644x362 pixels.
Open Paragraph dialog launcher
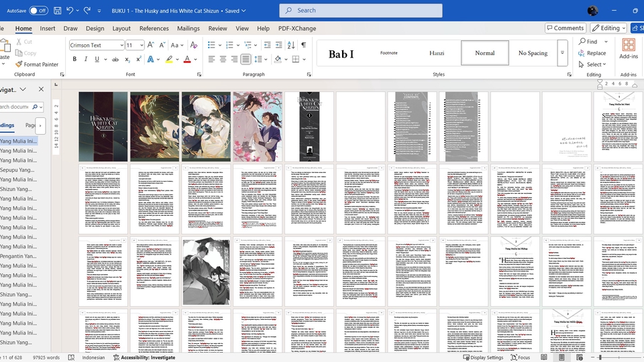pos(309,74)
